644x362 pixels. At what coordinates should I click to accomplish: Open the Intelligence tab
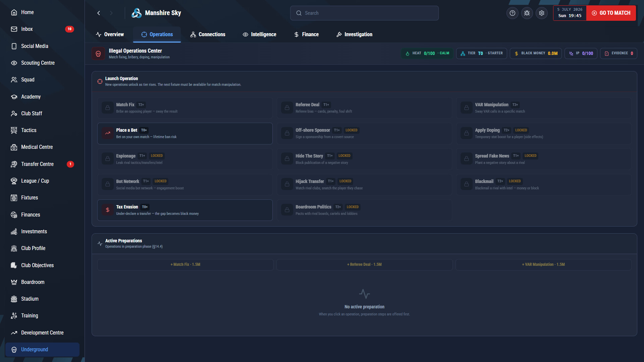[x=260, y=35]
